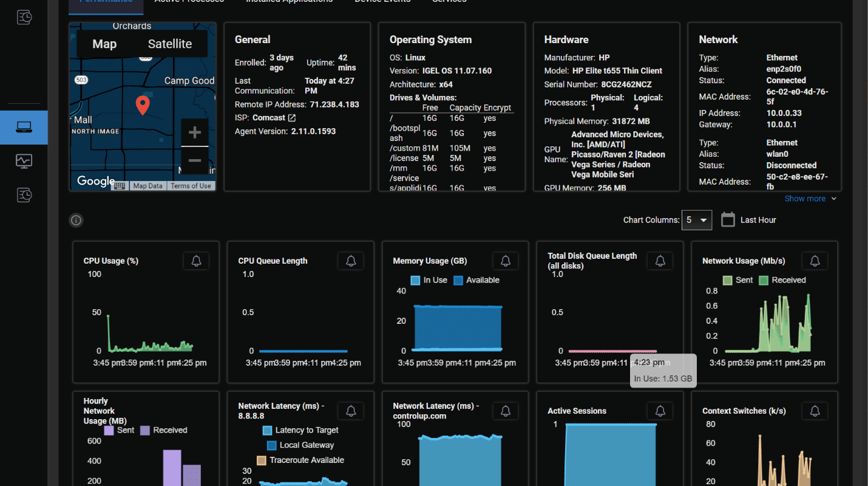Screen dimensions: 868x486
Task: Expand Show more network details
Action: point(810,199)
